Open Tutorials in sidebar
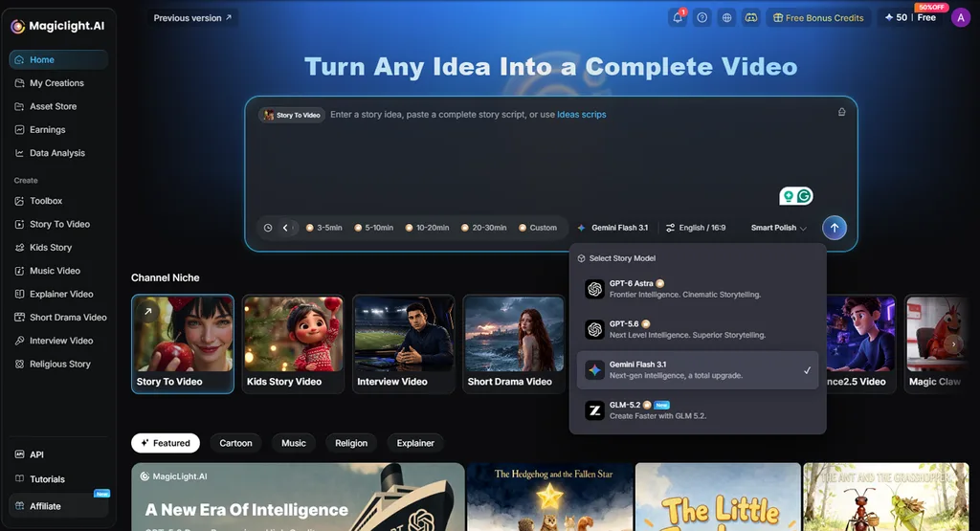Image resolution: width=980 pixels, height=531 pixels. coord(58,479)
